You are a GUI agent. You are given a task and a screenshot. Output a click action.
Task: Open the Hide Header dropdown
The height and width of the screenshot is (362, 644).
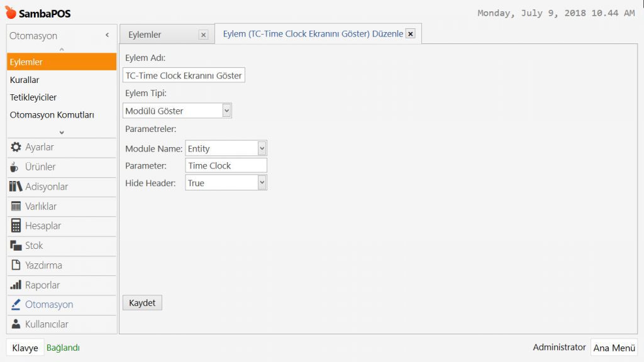tap(262, 184)
